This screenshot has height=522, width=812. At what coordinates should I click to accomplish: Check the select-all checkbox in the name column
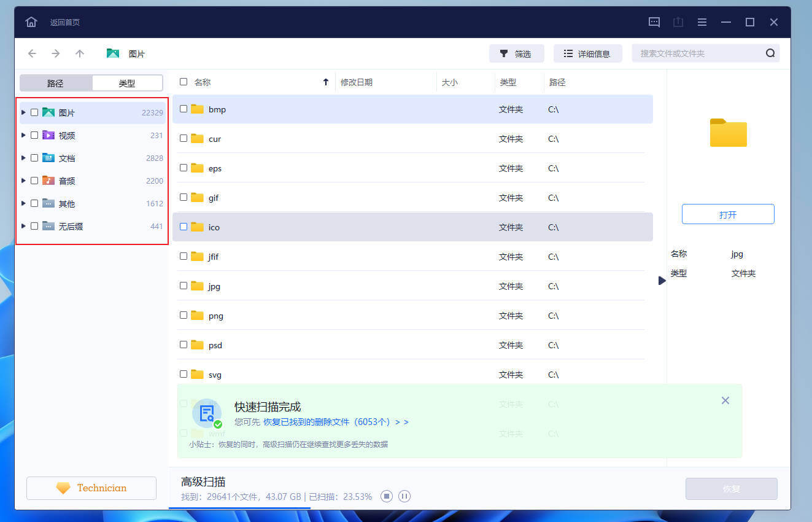(182, 81)
